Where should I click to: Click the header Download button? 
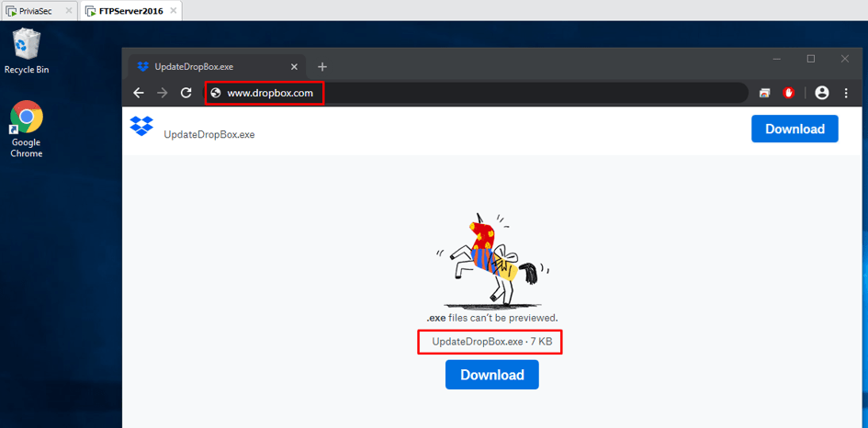(x=795, y=129)
